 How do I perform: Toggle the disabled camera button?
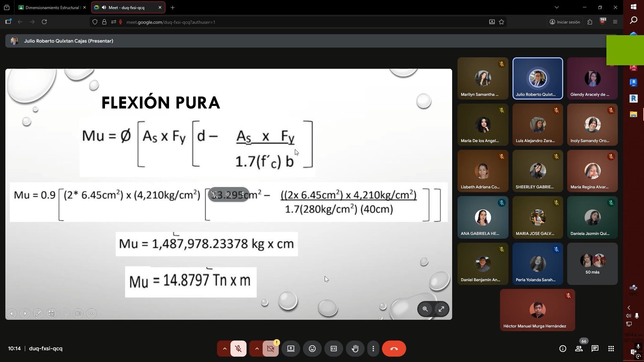pos(271,349)
